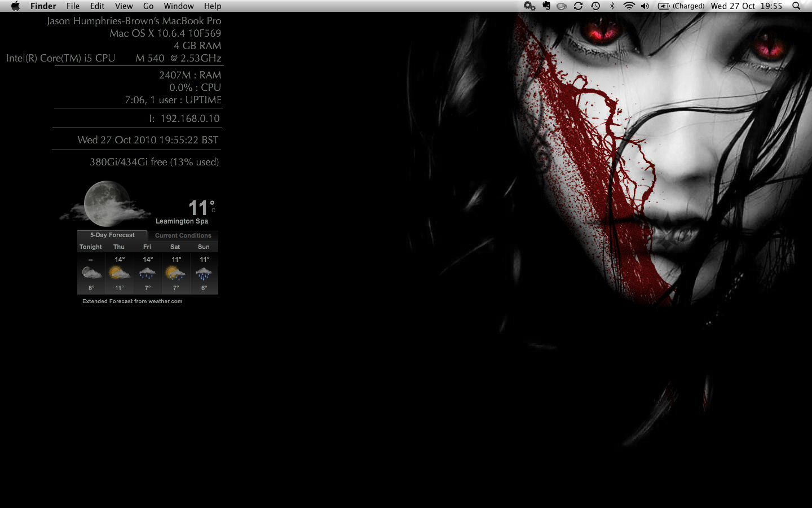Click the grey bowl menu bar icon
Screen dimensions: 812x508
562,6
